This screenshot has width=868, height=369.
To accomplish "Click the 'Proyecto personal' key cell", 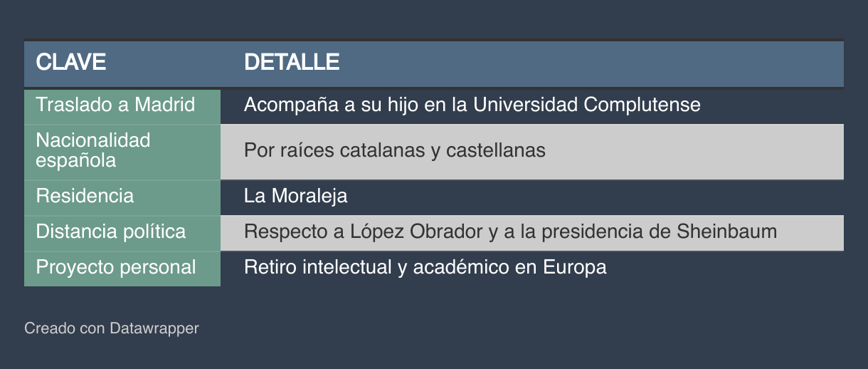I will coord(116,268).
